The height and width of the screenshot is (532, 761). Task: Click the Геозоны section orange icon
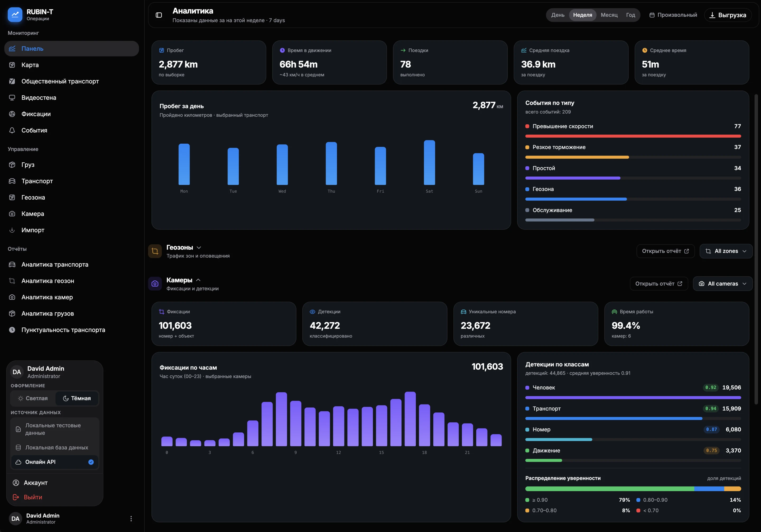coord(155,251)
